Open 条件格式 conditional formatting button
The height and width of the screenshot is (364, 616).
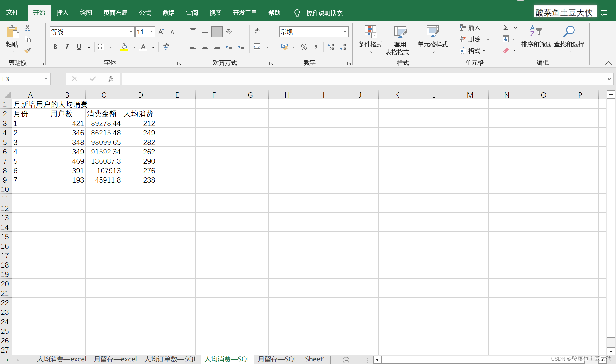[x=370, y=39]
